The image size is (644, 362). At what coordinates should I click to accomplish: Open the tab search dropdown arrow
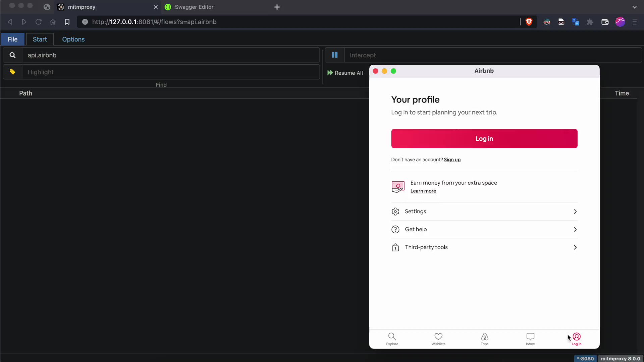pos(634,7)
